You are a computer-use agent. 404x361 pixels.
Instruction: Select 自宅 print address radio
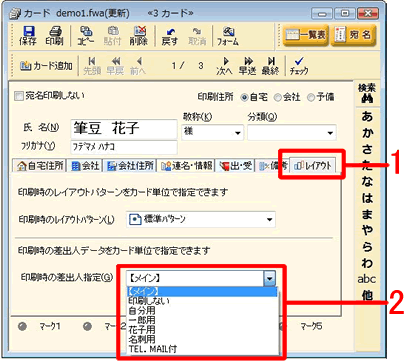tap(245, 97)
